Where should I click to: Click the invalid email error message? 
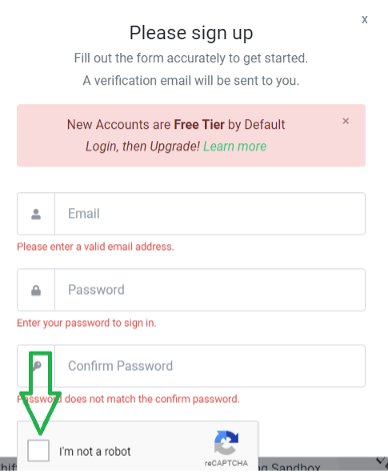[96, 247]
